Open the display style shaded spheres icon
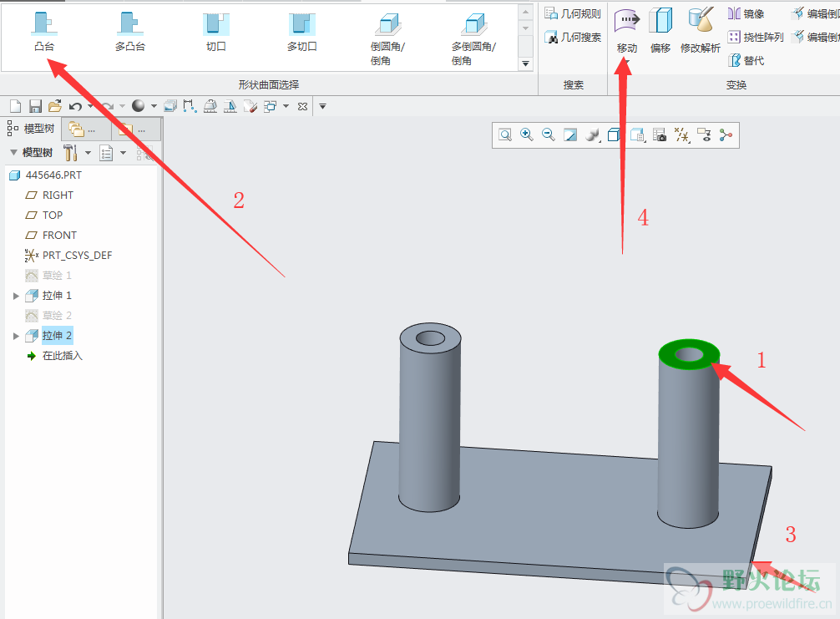Viewport: 840px width, 619px height. [x=593, y=135]
